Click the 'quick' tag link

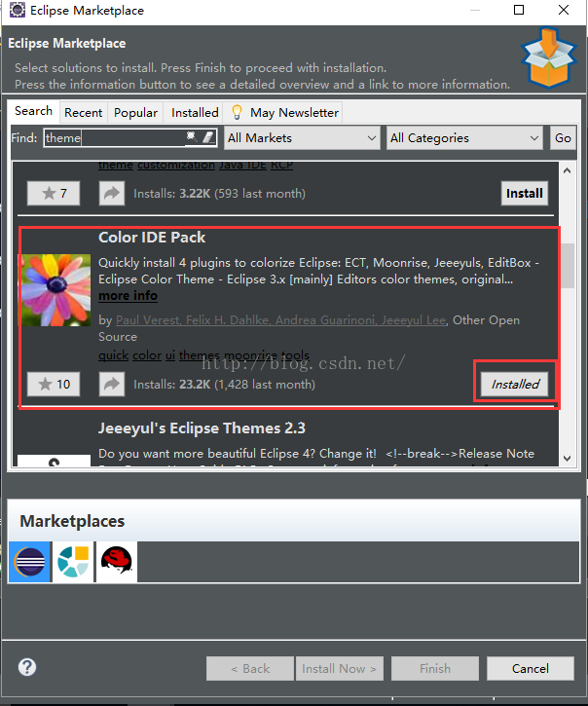(114, 355)
